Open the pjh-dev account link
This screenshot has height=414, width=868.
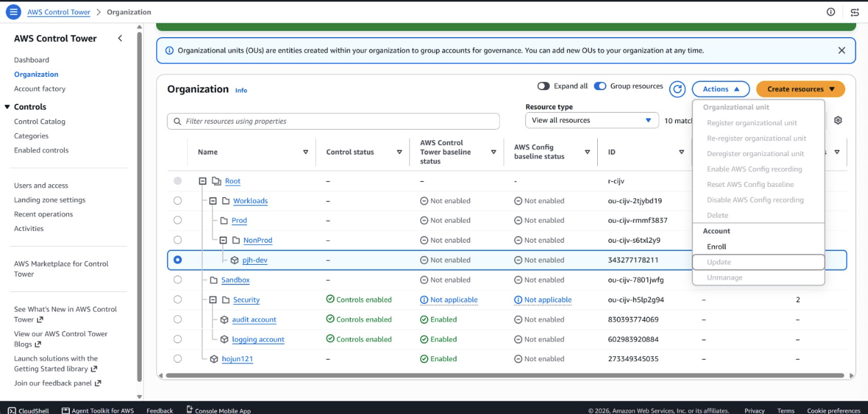click(255, 260)
